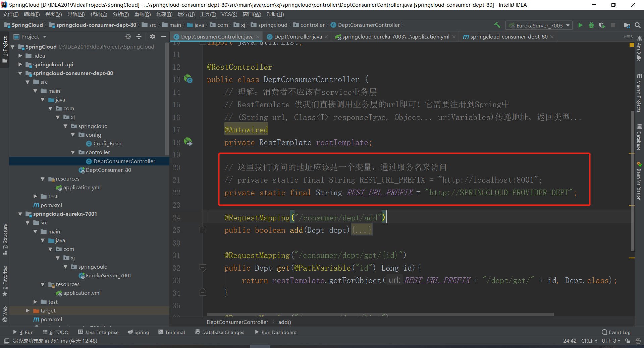
Task: Click the locate/scroll-from-source crosshair icon
Action: (x=128, y=37)
